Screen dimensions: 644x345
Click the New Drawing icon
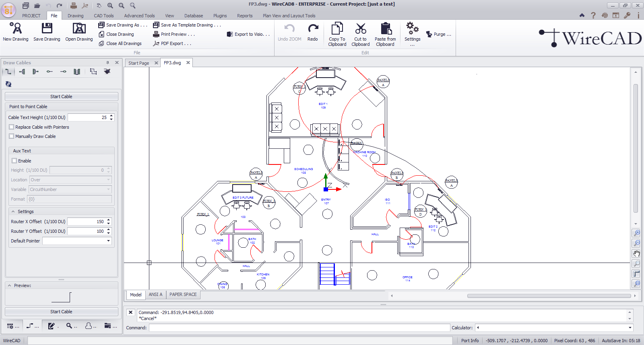tap(15, 28)
